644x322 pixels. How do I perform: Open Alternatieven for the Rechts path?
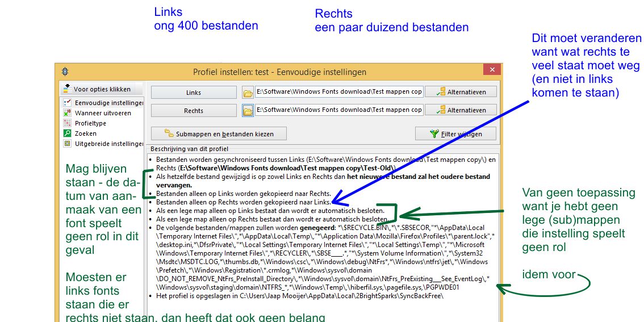(x=460, y=110)
